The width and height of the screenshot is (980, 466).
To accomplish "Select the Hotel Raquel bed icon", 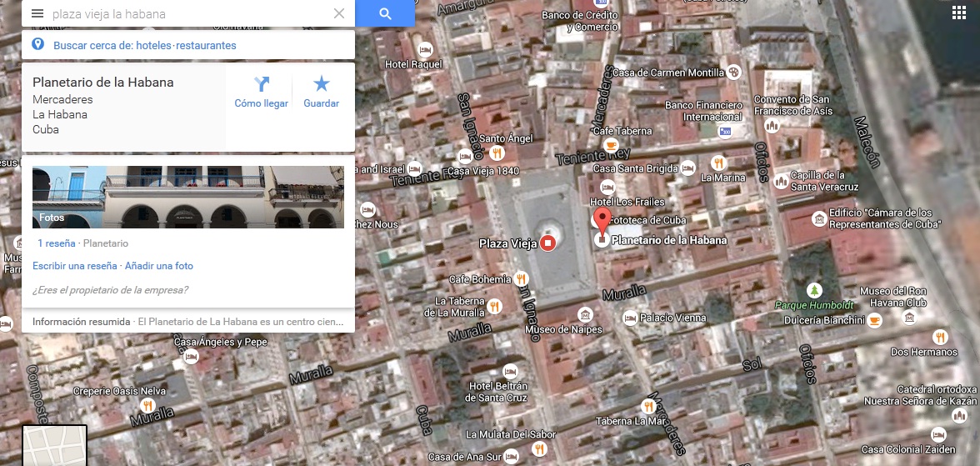I will [x=426, y=49].
